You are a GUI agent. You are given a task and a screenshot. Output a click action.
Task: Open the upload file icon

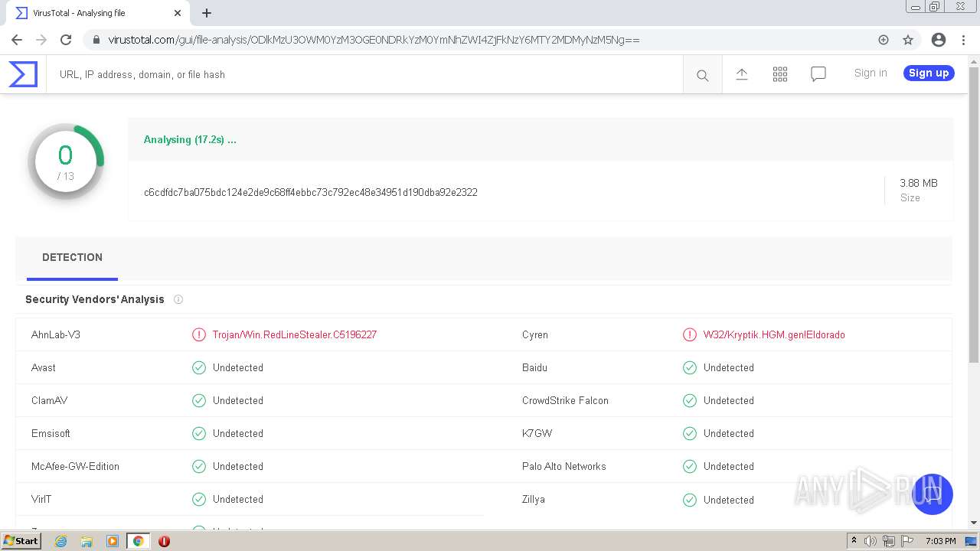coord(742,74)
